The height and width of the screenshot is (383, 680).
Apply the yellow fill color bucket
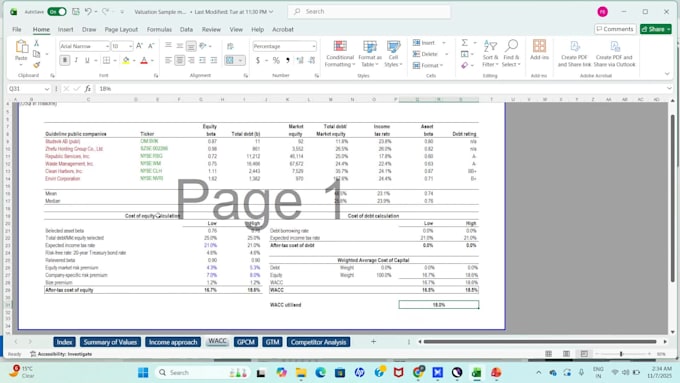click(126, 60)
